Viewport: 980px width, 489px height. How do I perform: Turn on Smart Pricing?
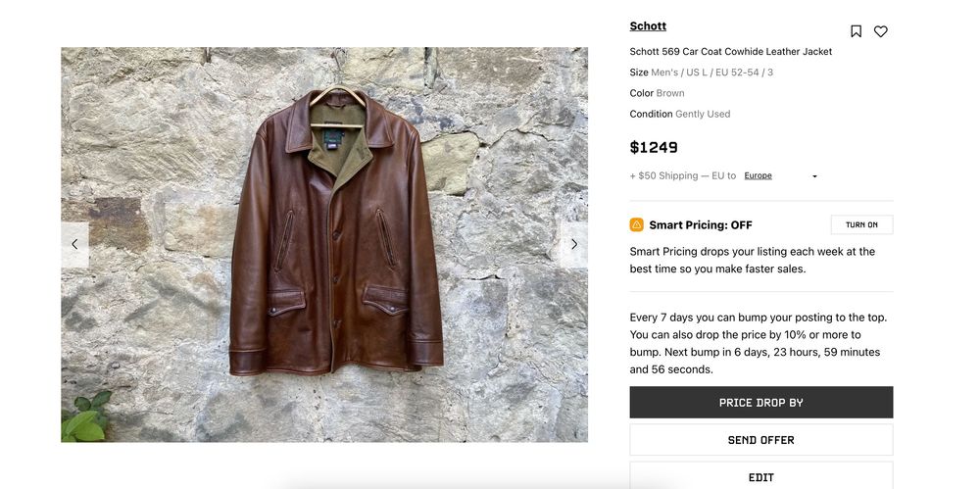[861, 225]
